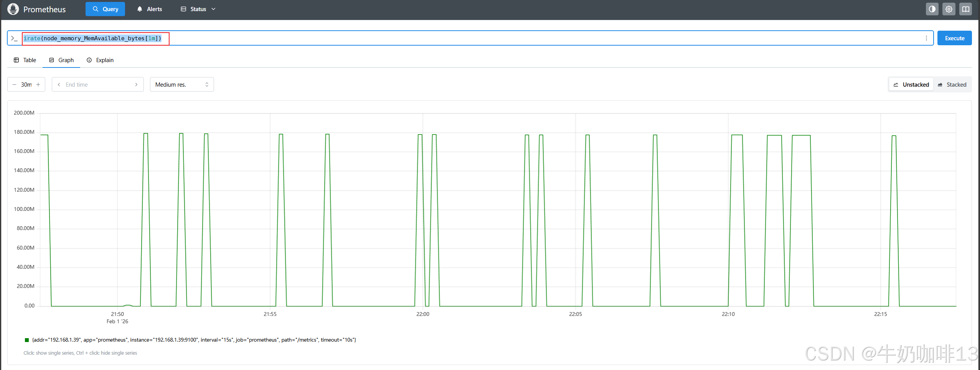
Task: Open the query options three-dot menu
Action: click(926, 38)
